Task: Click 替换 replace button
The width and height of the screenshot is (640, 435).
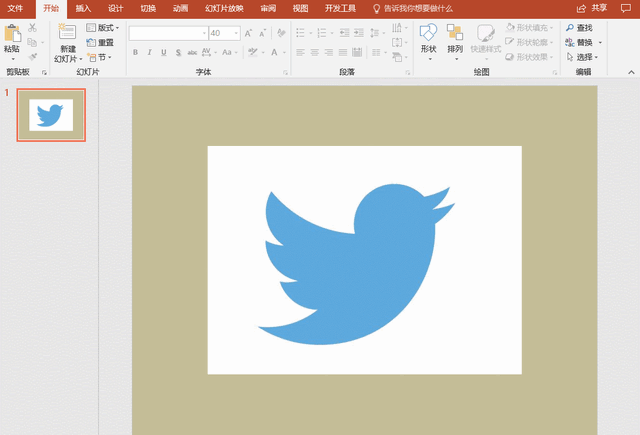Action: 580,42
